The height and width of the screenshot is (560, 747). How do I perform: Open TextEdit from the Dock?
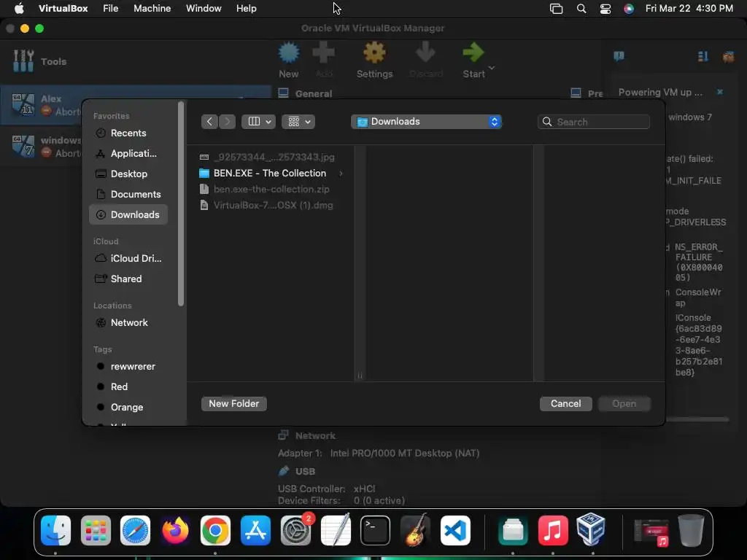[336, 530]
